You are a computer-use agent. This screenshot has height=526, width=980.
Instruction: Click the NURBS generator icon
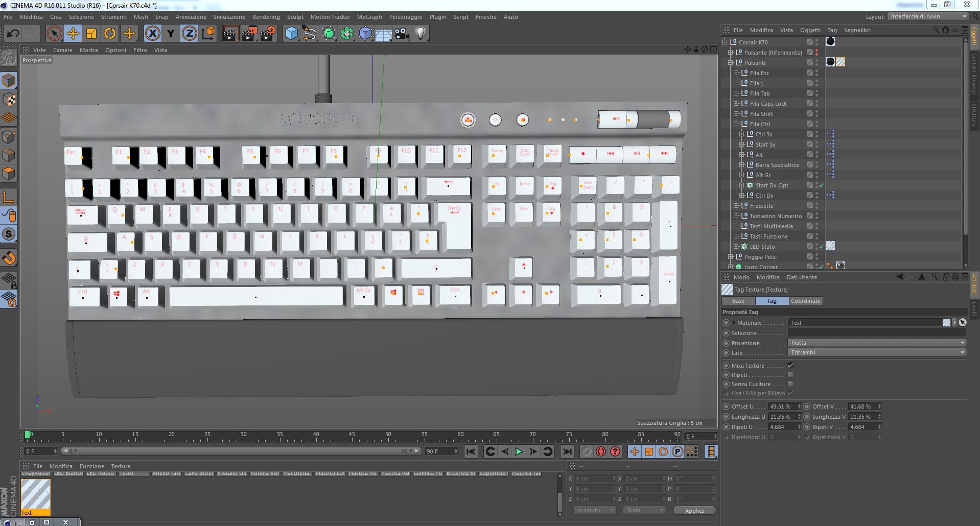tap(329, 34)
